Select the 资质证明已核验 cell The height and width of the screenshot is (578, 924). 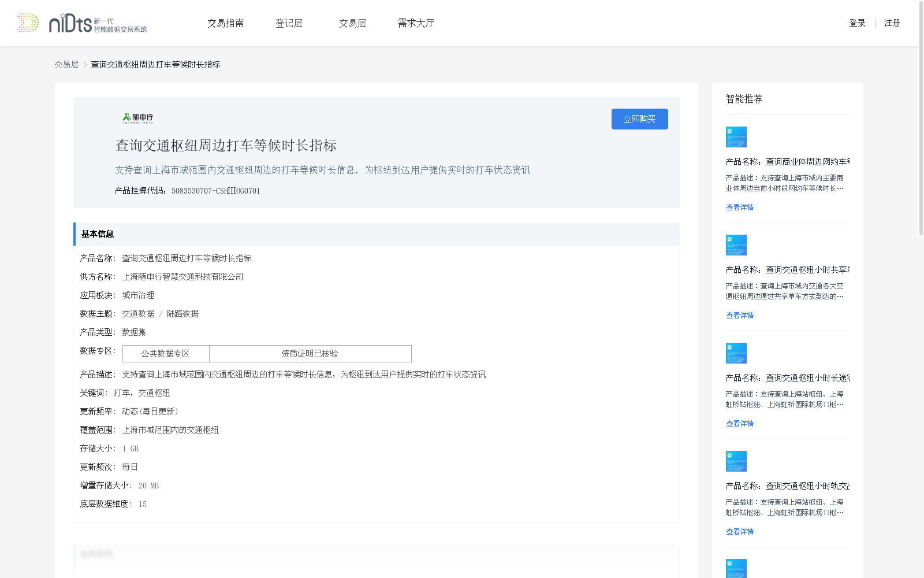310,354
